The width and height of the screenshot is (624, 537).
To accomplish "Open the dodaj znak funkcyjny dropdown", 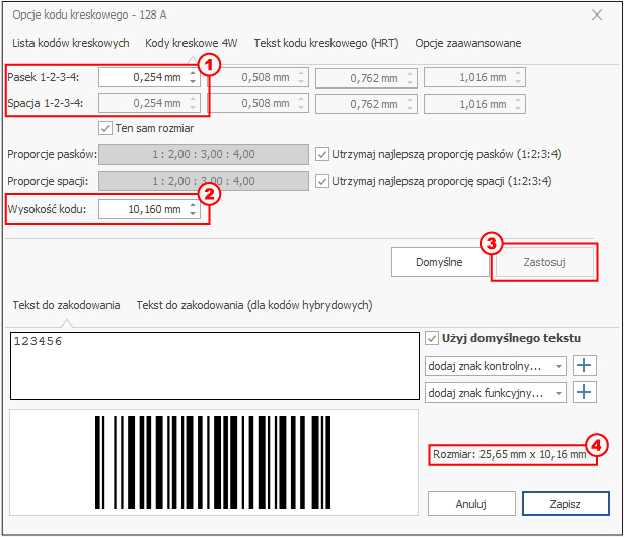I will click(495, 393).
